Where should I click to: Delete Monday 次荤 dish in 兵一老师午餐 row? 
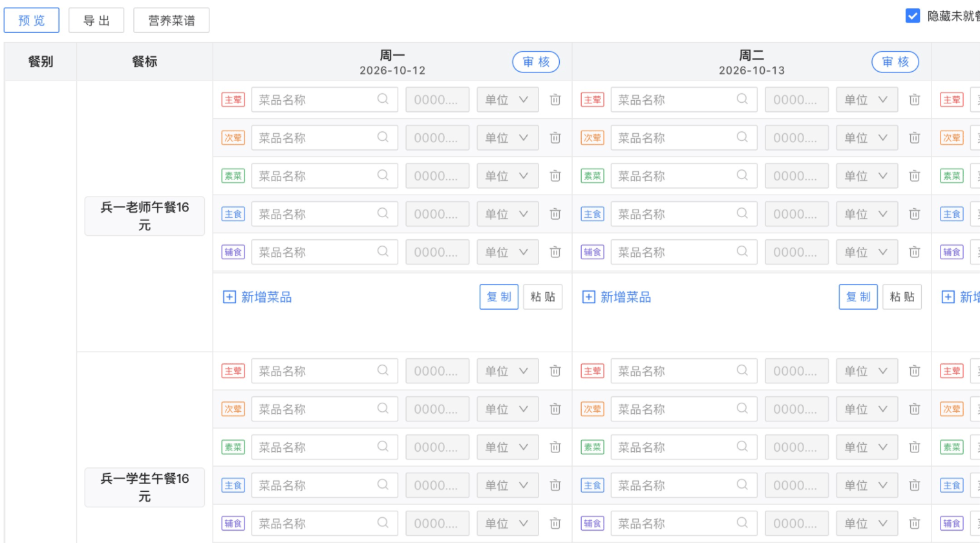pyautogui.click(x=555, y=138)
